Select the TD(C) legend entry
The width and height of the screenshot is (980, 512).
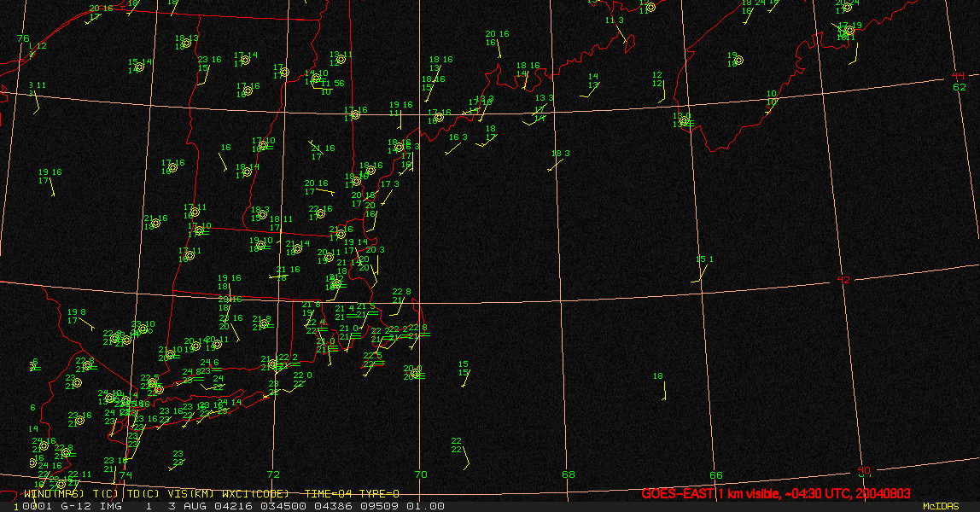tap(143, 494)
